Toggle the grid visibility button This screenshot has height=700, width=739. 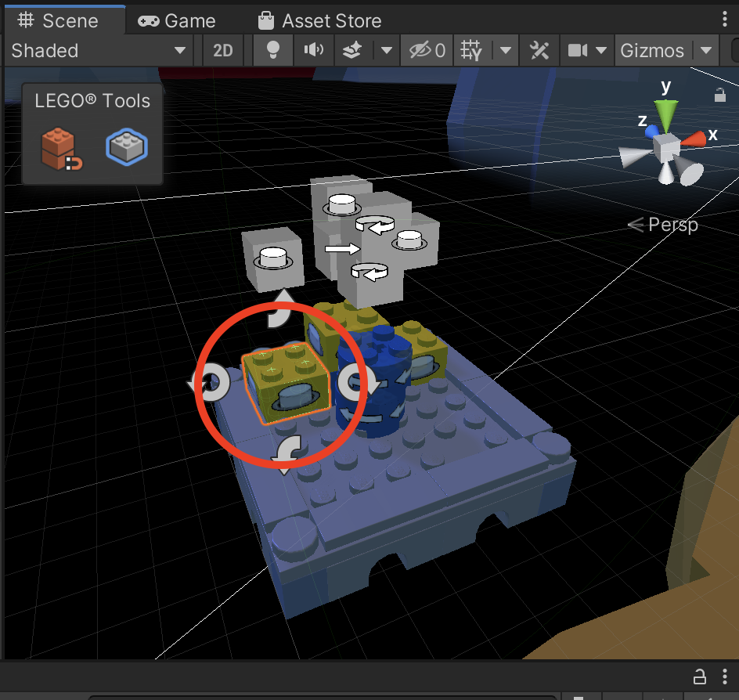[471, 50]
